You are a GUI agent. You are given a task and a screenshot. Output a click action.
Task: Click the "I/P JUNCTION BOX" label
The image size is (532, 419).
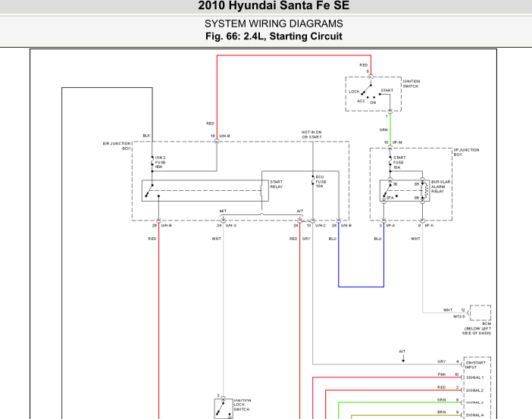pos(466,152)
